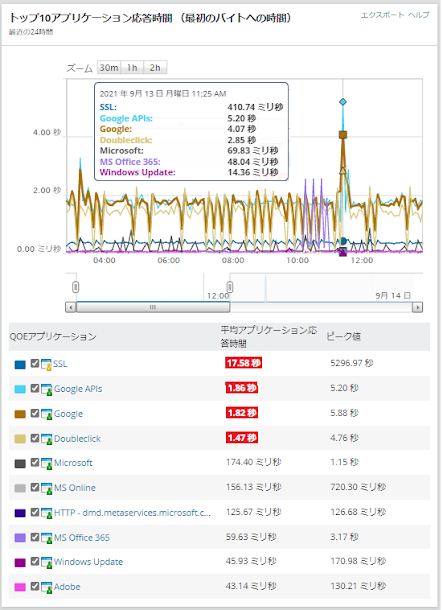
Task: Click the brown swatch in the Google row
Action: click(x=20, y=414)
